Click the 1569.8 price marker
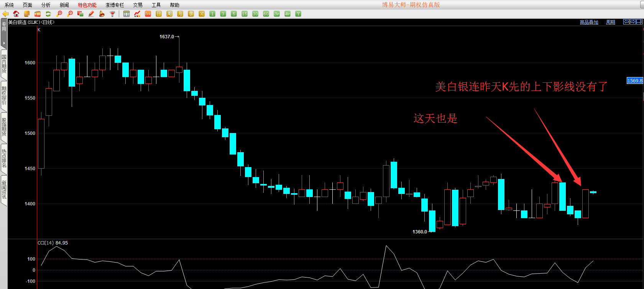The image size is (644, 289). click(x=634, y=80)
